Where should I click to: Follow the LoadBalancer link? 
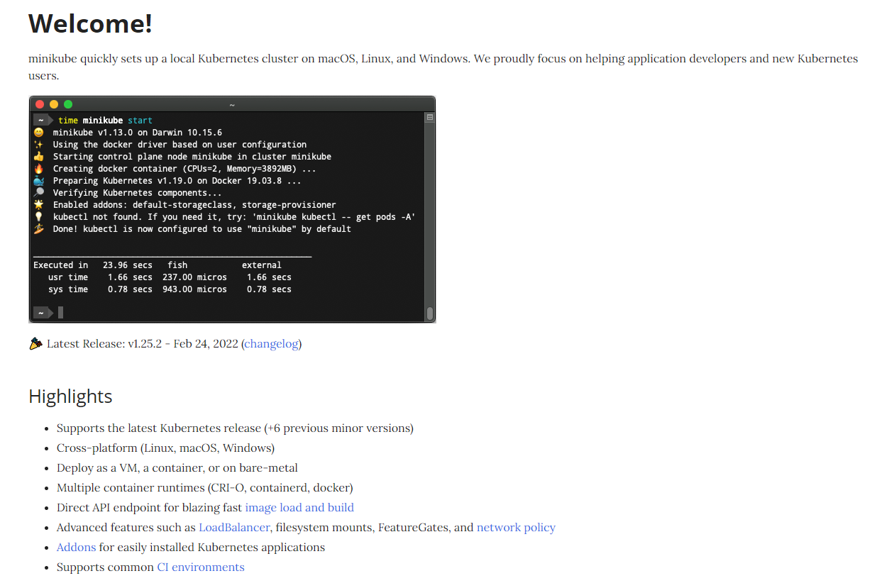[x=234, y=528]
